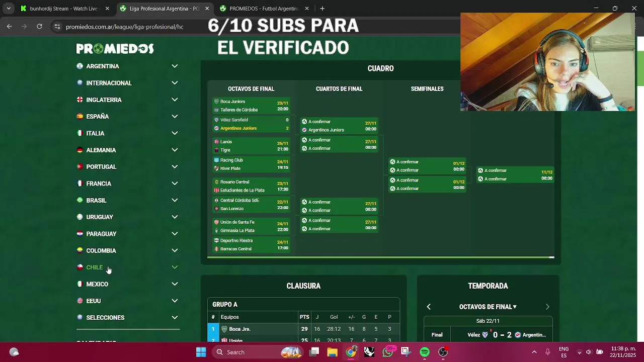This screenshot has width=644, height=362.
Task: Open WhatsApp from the taskbar
Action: (x=387, y=352)
